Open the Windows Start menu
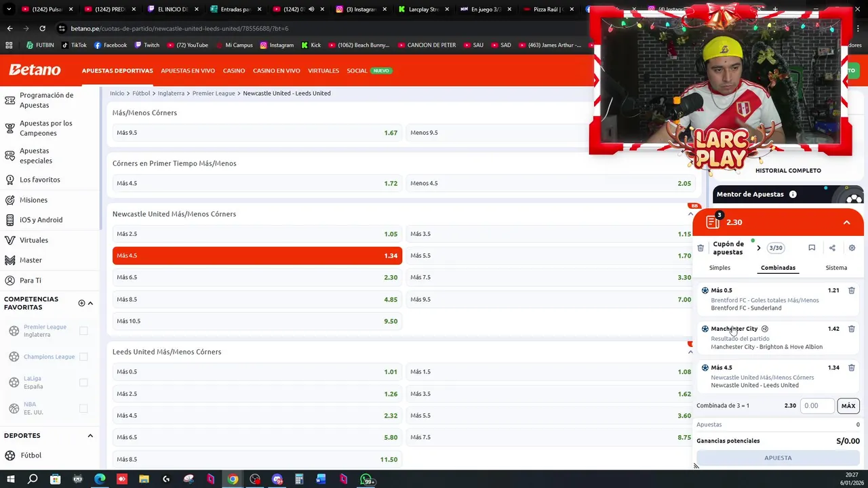Viewport: 868px width, 488px height. (10, 480)
